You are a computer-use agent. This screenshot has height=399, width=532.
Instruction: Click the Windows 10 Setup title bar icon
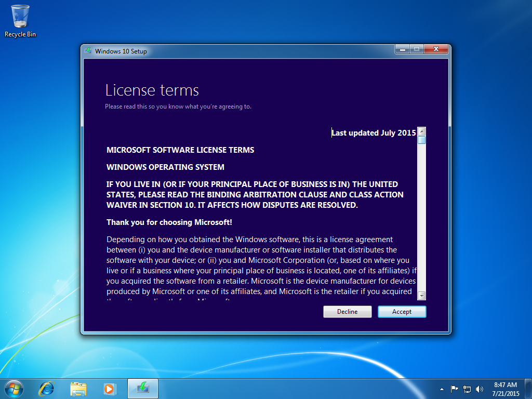(88, 51)
